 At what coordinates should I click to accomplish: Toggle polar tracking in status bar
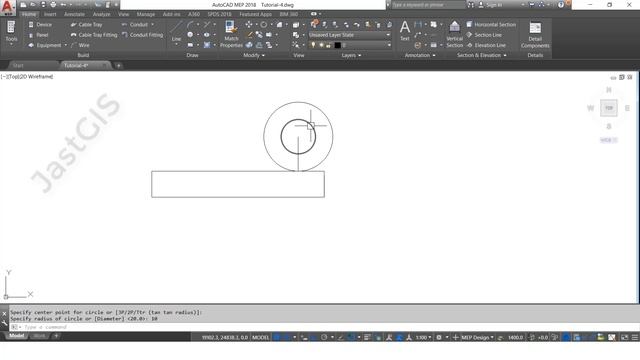click(324, 337)
